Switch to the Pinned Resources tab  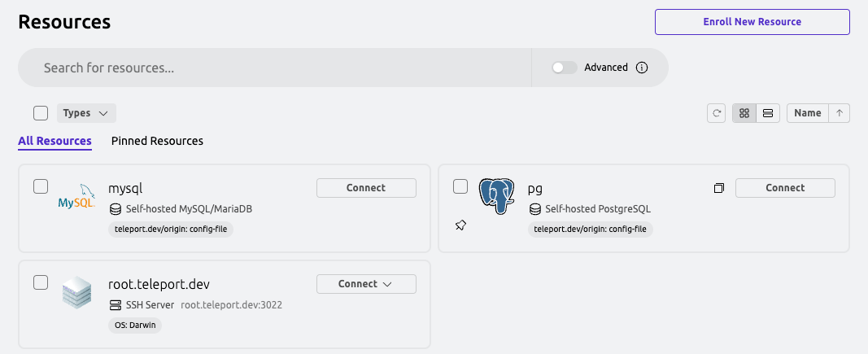[157, 141]
